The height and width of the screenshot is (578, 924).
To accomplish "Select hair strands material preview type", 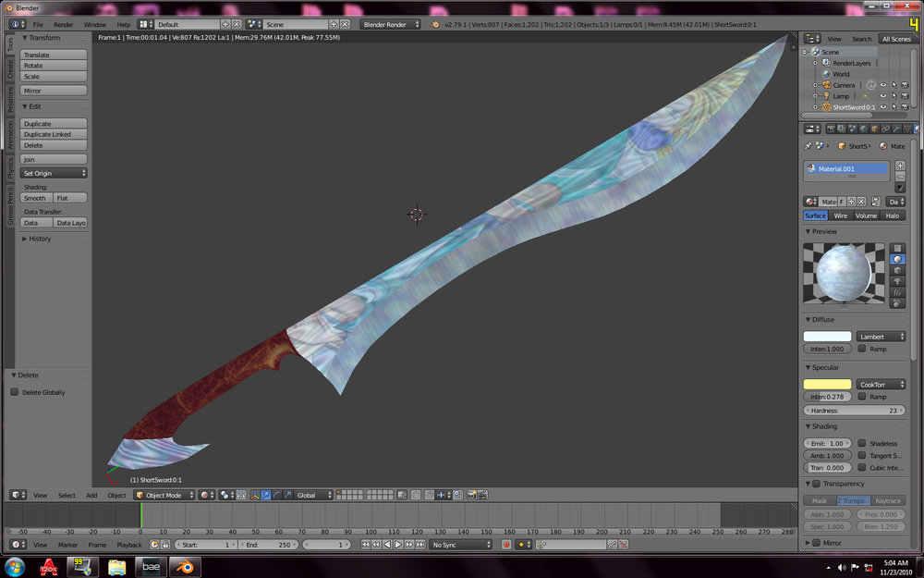I will [x=897, y=292].
